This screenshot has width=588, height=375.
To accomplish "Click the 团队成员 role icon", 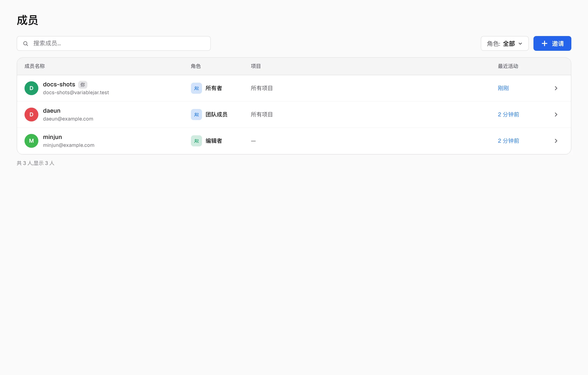I will click(196, 115).
